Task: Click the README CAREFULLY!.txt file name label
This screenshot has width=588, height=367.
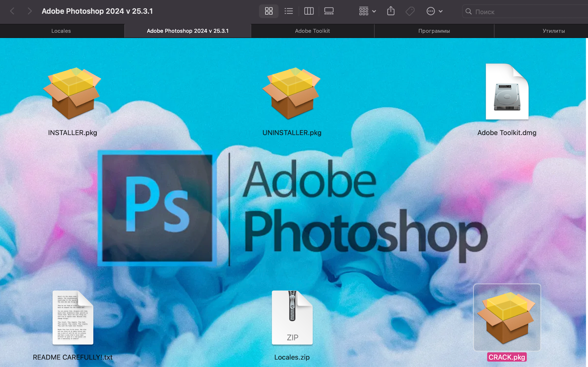Action: pyautogui.click(x=73, y=357)
